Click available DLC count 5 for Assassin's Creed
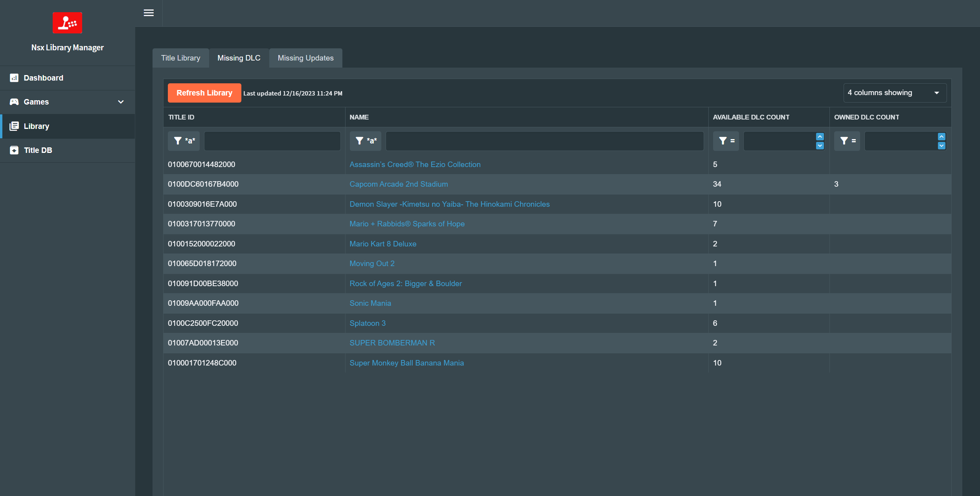 [x=715, y=165]
